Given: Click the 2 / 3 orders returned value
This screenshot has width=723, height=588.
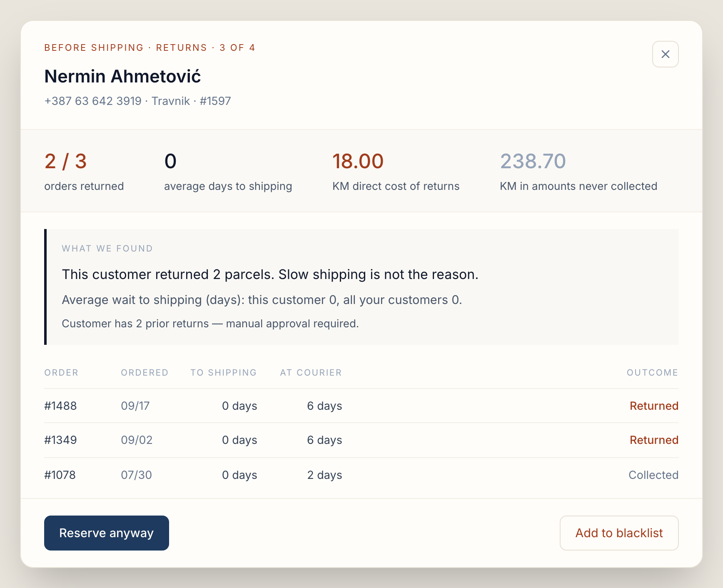Looking at the screenshot, I should point(65,161).
